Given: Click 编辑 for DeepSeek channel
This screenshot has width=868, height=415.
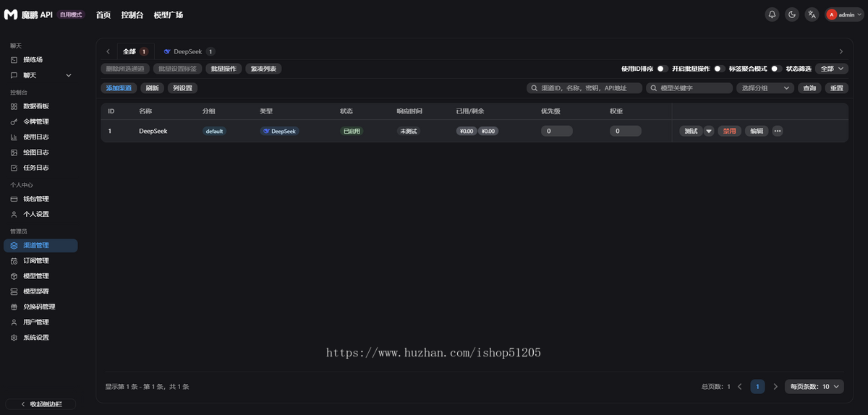Looking at the screenshot, I should pyautogui.click(x=757, y=131).
